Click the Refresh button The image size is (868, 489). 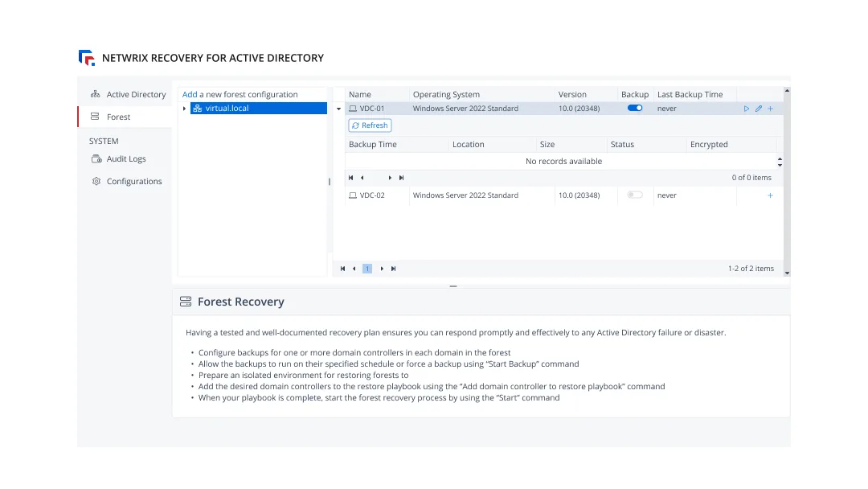(x=370, y=125)
